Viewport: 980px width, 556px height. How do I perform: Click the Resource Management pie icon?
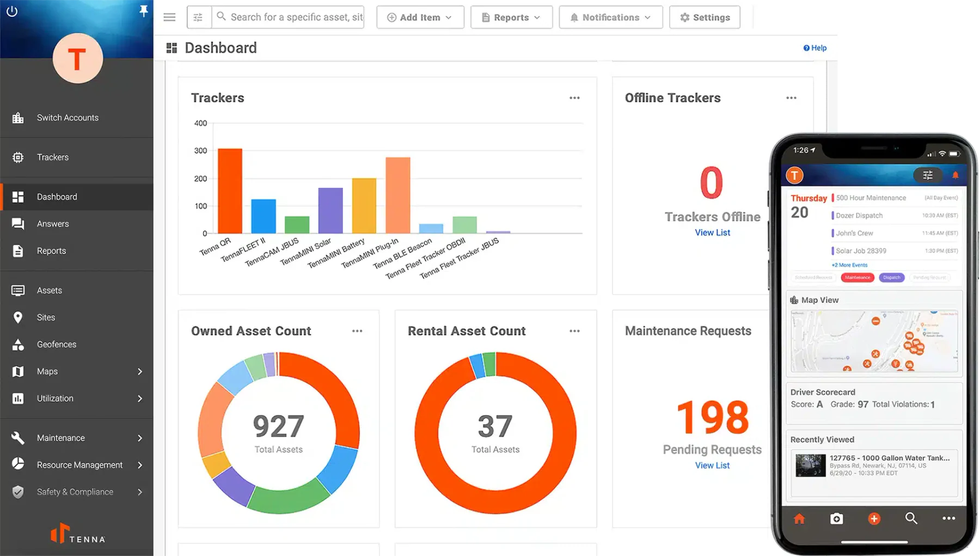point(18,465)
